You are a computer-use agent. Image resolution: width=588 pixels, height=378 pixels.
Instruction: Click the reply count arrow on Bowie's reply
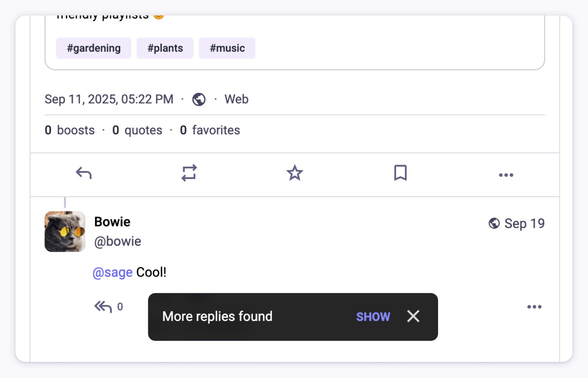(x=103, y=307)
